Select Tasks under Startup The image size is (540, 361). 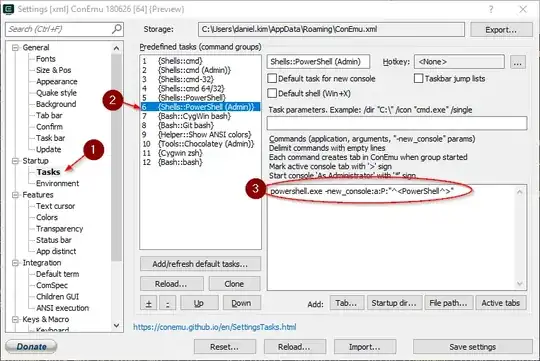tap(49, 172)
